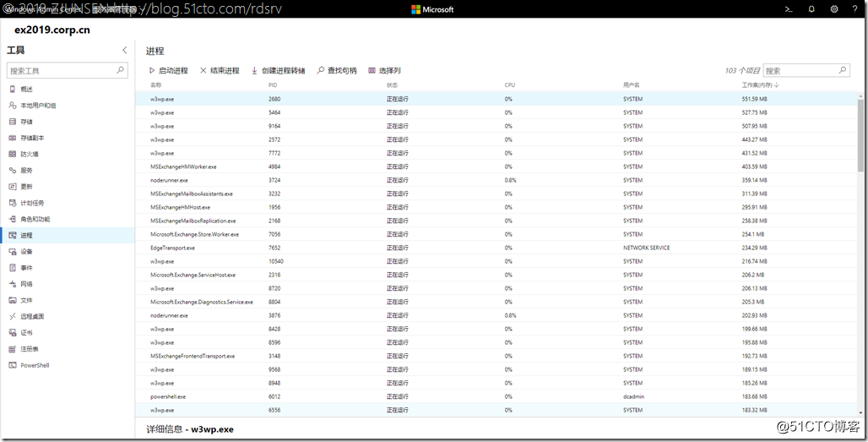The width and height of the screenshot is (868, 442).
Task: Open the 概述 overview tool icon
Action: point(12,90)
